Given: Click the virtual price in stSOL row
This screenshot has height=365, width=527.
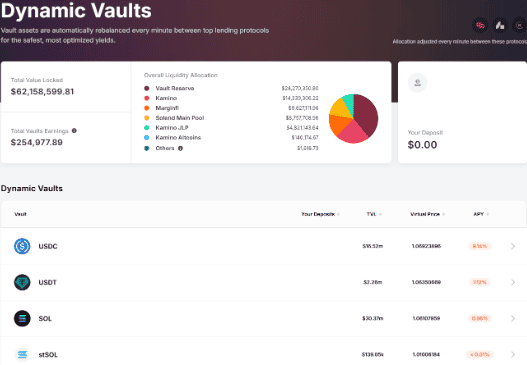Looking at the screenshot, I should click(426, 354).
